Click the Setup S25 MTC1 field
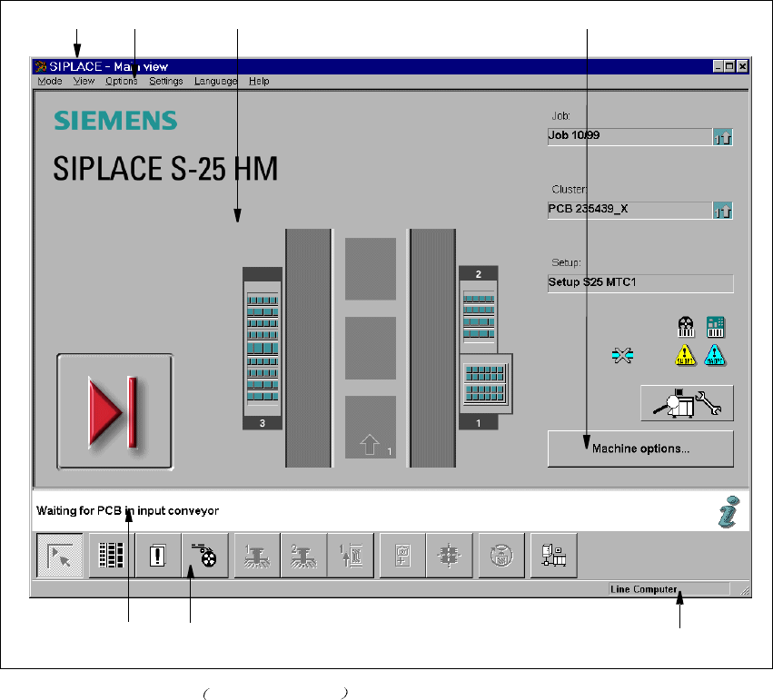Viewport: 773px width, 700px height. [x=640, y=283]
